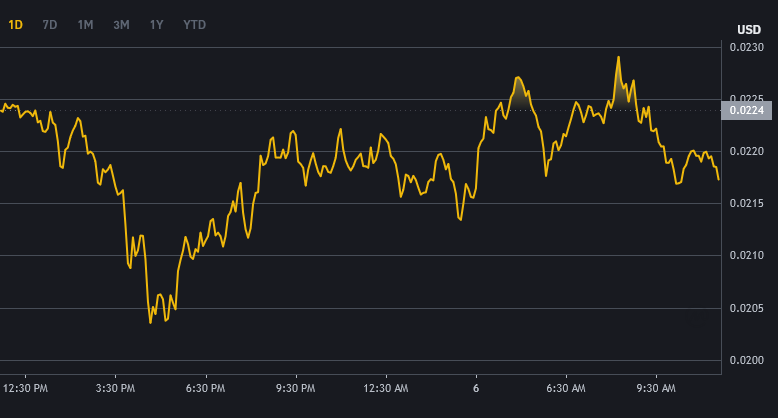
Task: Click the 9:30 AM time axis label
Action: pyautogui.click(x=656, y=388)
